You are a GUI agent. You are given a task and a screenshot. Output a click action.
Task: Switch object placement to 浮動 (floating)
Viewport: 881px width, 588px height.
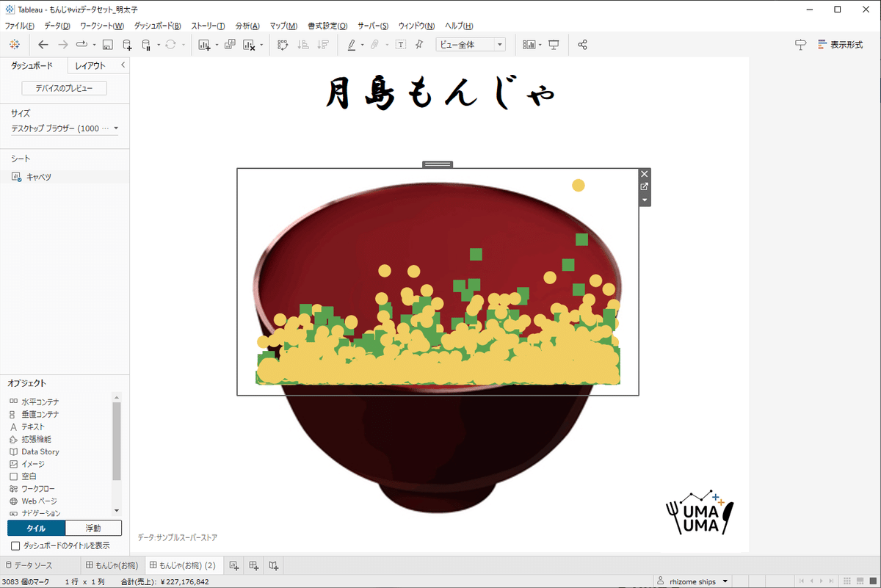93,528
